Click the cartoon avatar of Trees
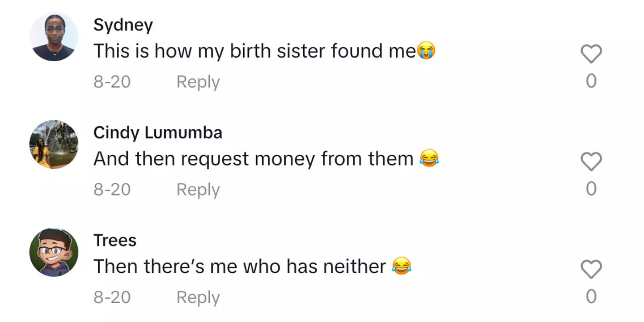Viewport: 644px width, 322px height. coord(54,252)
